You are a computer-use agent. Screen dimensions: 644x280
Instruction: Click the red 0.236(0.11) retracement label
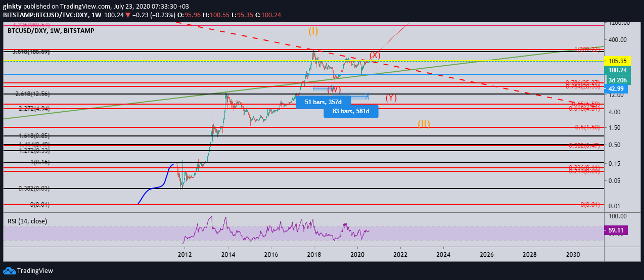pos(584,167)
